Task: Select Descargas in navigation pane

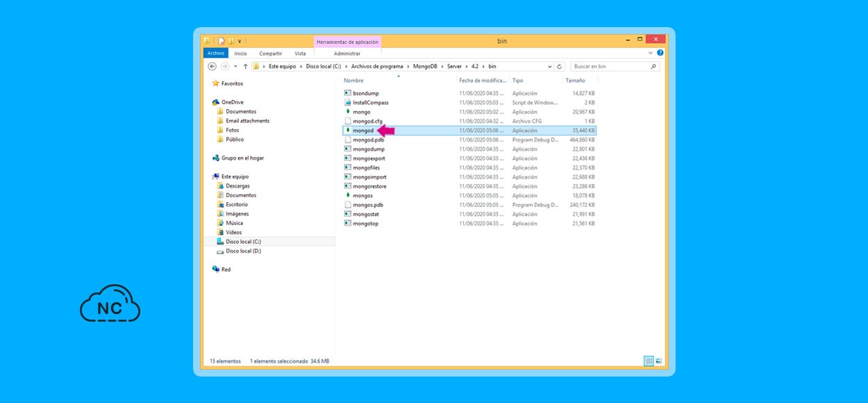Action: click(237, 186)
